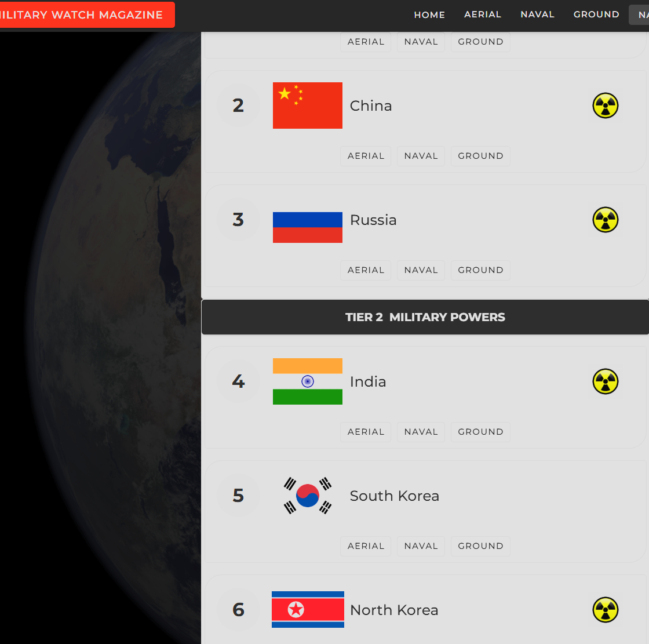Click the India country name
Viewport: 649px width, 644px height.
tap(368, 382)
